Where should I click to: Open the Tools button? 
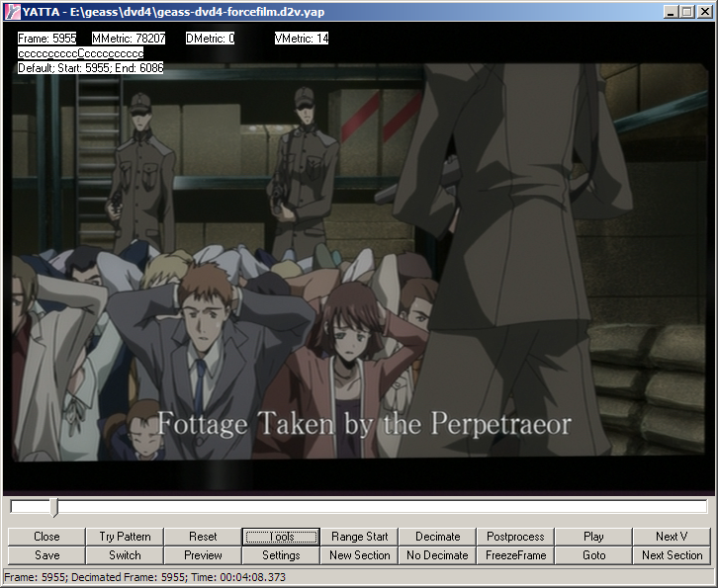click(281, 537)
